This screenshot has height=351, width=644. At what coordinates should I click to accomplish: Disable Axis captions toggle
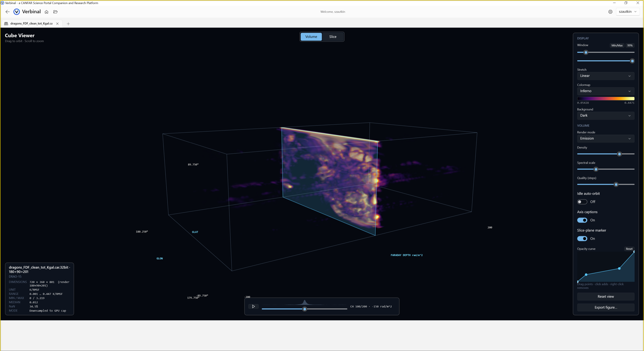(582, 220)
